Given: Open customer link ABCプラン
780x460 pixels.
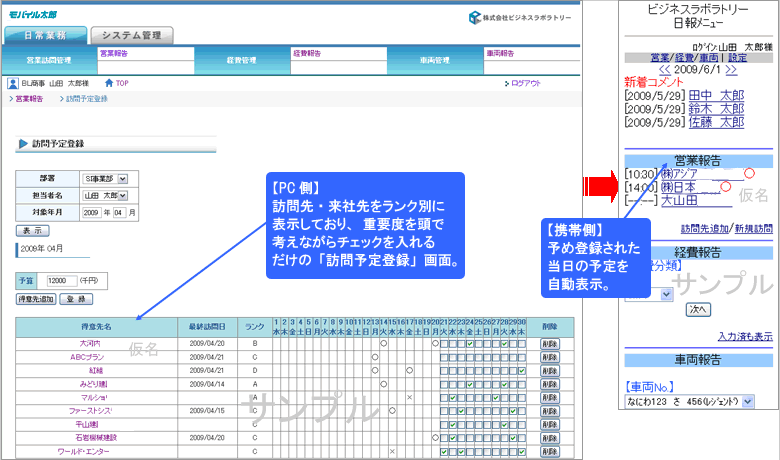Looking at the screenshot, I should (87, 357).
